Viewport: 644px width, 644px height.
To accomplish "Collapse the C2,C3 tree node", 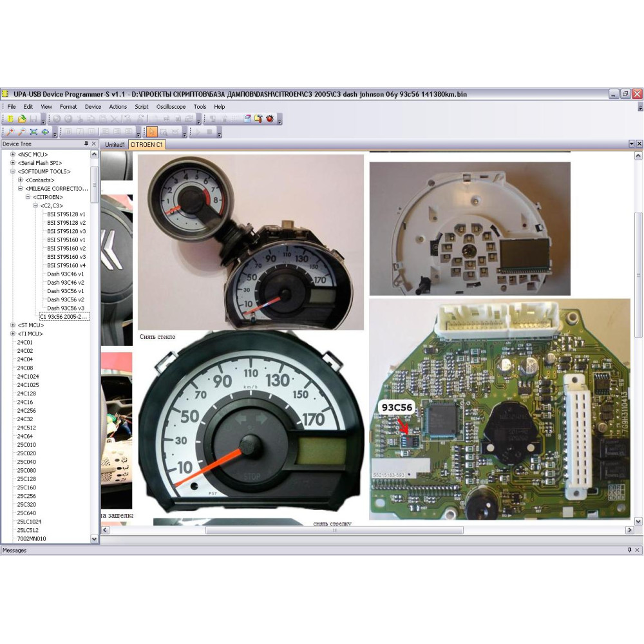I will pyautogui.click(x=35, y=205).
